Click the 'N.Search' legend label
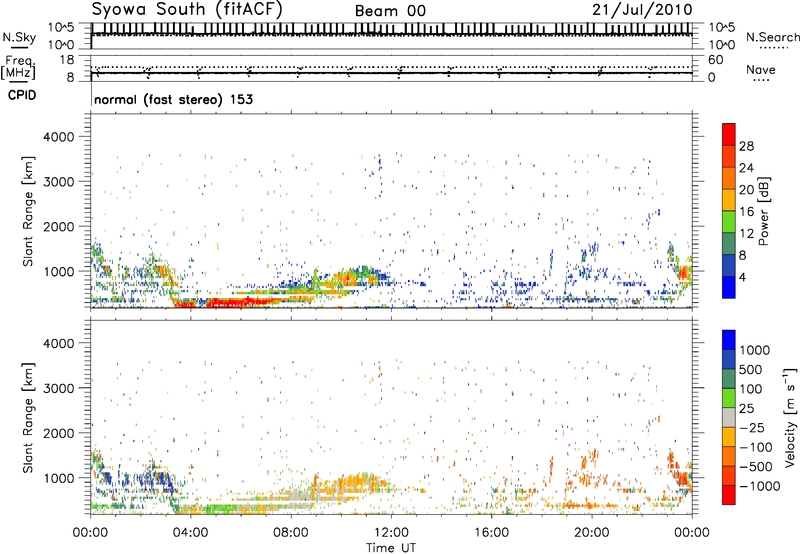Screen dimensions: 800x554 772,37
